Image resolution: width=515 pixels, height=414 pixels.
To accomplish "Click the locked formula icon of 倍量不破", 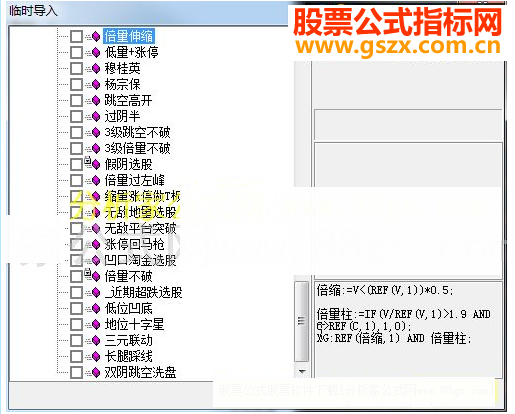I will click(96, 276).
